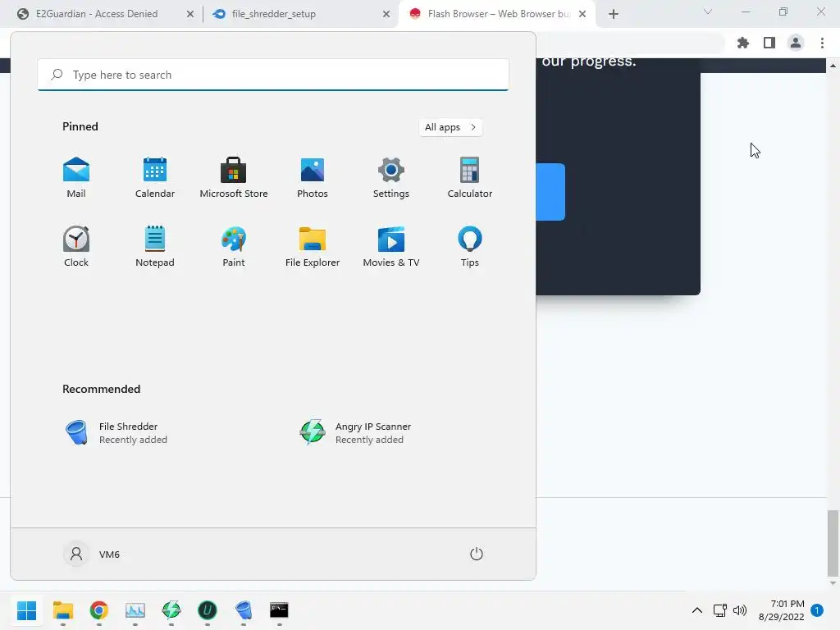Launch Movies & TV app
Image resolution: width=840 pixels, height=630 pixels.
point(391,246)
